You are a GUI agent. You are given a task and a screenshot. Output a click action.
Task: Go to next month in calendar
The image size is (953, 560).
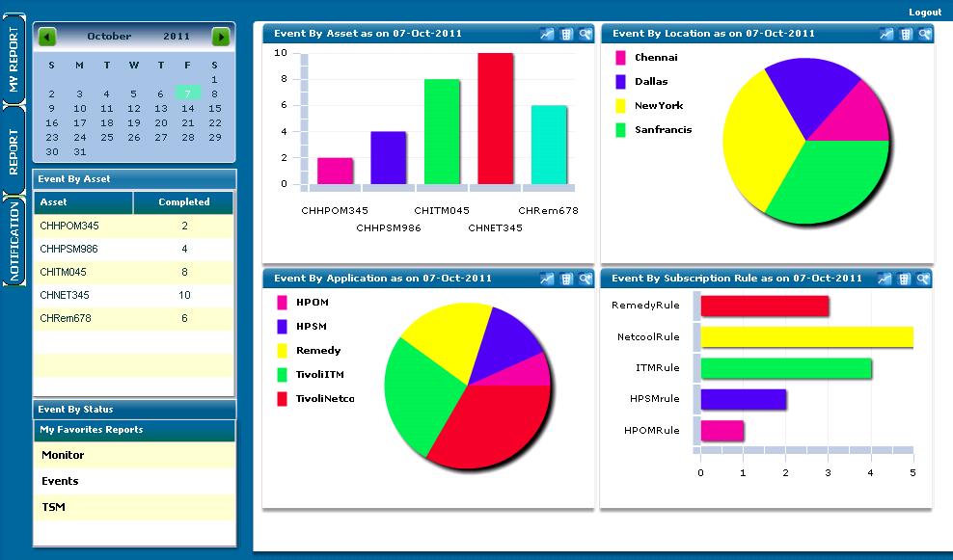(221, 37)
